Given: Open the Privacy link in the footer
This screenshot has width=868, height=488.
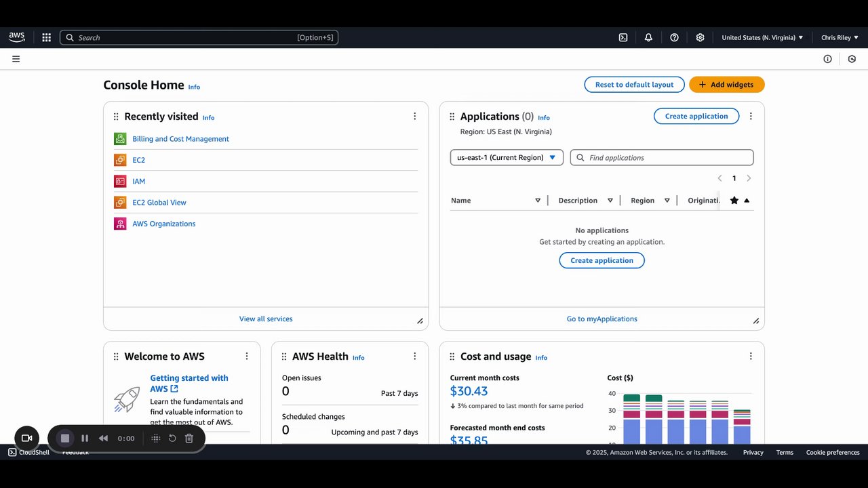Looking at the screenshot, I should (x=753, y=453).
